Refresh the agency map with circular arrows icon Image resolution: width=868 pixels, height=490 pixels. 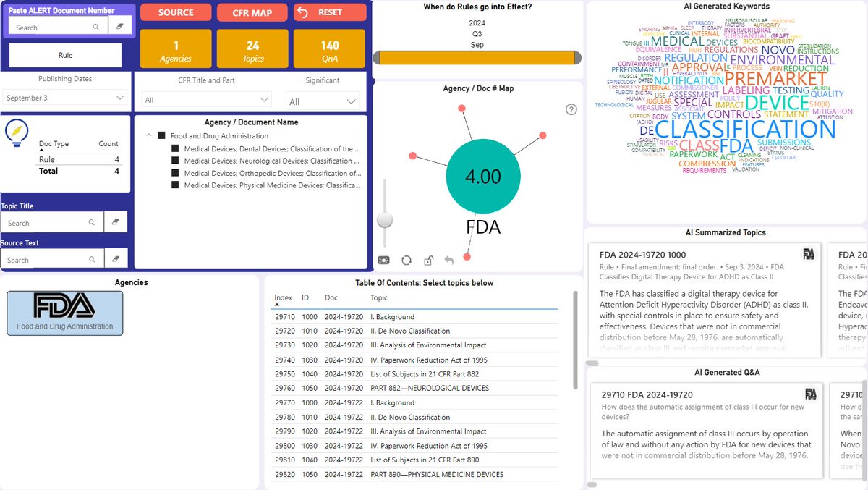click(407, 261)
